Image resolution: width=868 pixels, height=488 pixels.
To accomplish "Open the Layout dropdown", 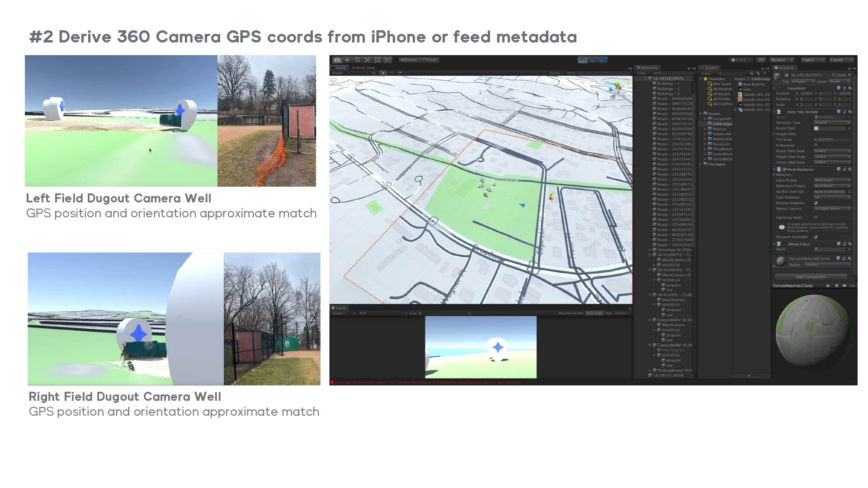I will (x=841, y=60).
